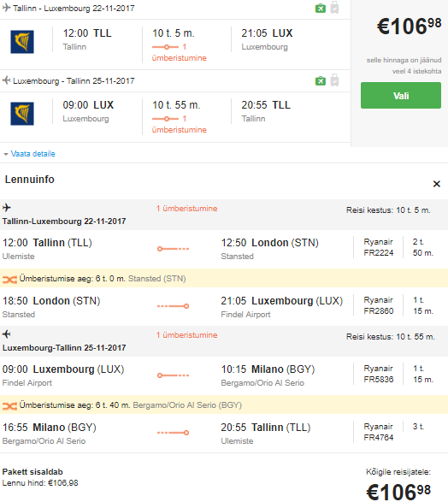Click airplane icon beside Luxembourg-Tallinn 25-11-2017 details

[7, 334]
